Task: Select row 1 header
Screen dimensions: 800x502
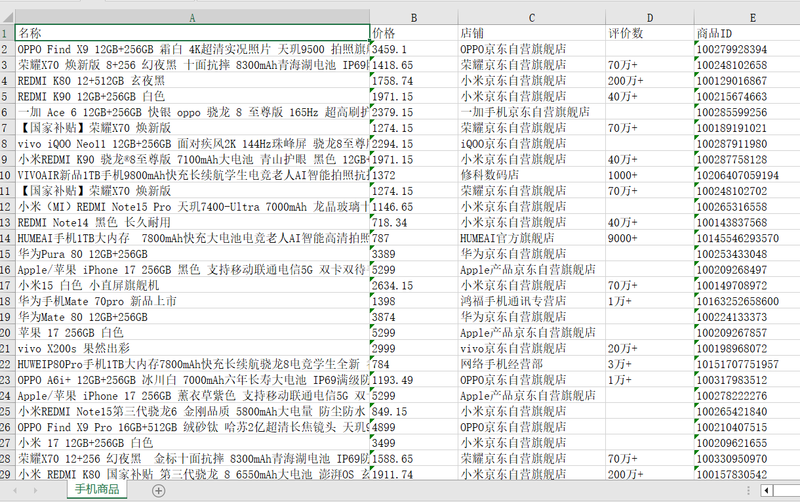Action: pos(7,33)
